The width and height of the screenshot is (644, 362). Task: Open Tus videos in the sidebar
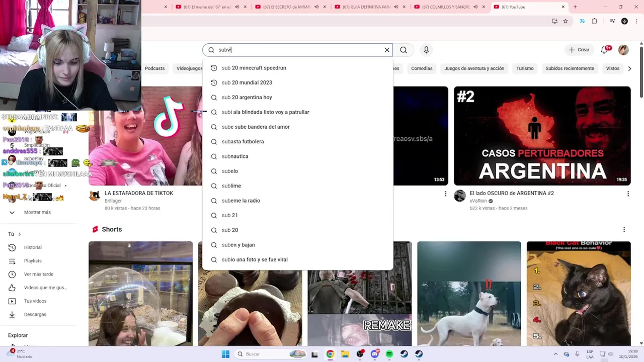pos(35,301)
